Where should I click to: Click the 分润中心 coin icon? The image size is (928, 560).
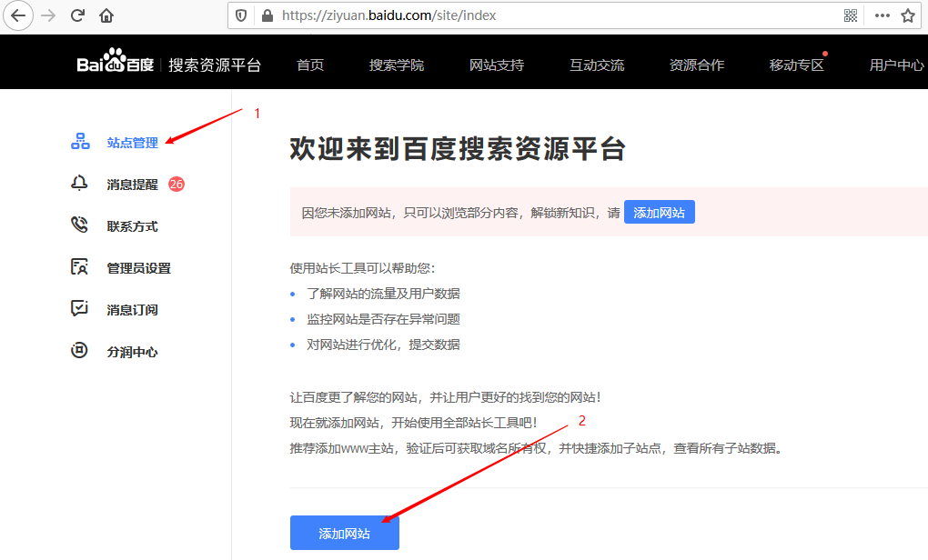click(x=79, y=350)
